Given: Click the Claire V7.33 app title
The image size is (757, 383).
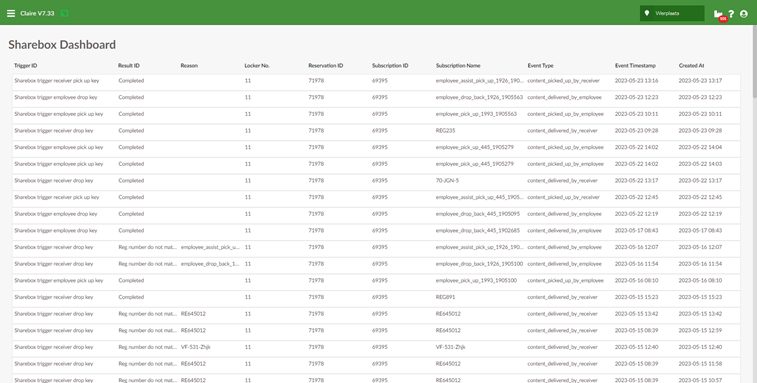Looking at the screenshot, I should [37, 14].
